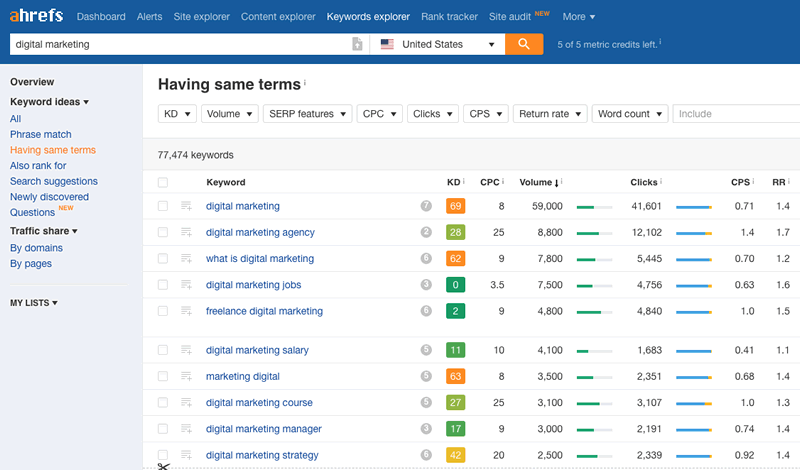Viewport: 800px width, 470px height.
Task: Check the box for 'digital marketing' row
Action: click(x=163, y=206)
